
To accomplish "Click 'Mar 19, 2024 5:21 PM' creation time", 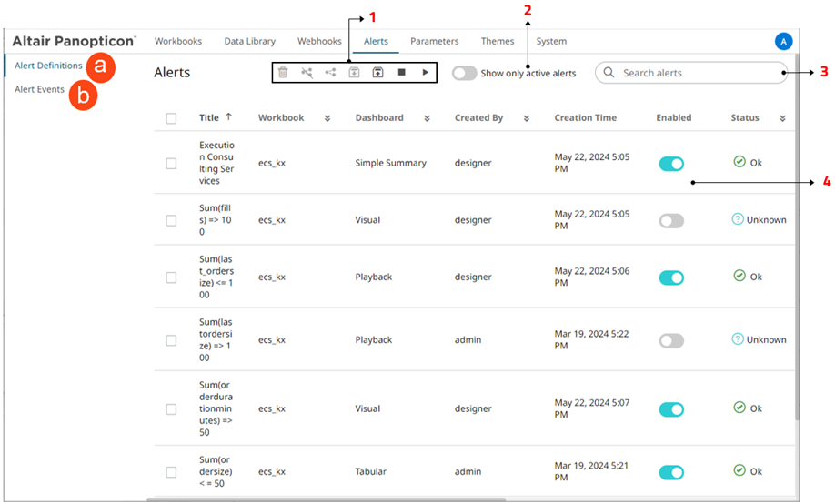I will 591,471.
